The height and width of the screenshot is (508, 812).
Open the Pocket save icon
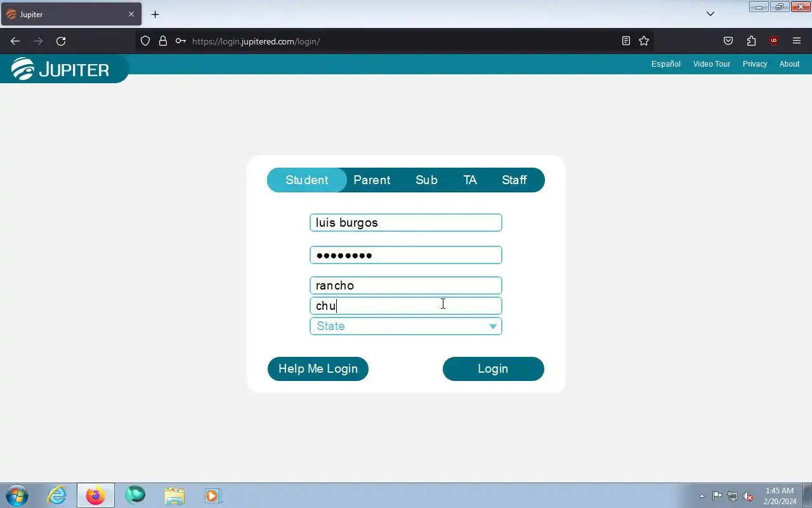pyautogui.click(x=728, y=41)
